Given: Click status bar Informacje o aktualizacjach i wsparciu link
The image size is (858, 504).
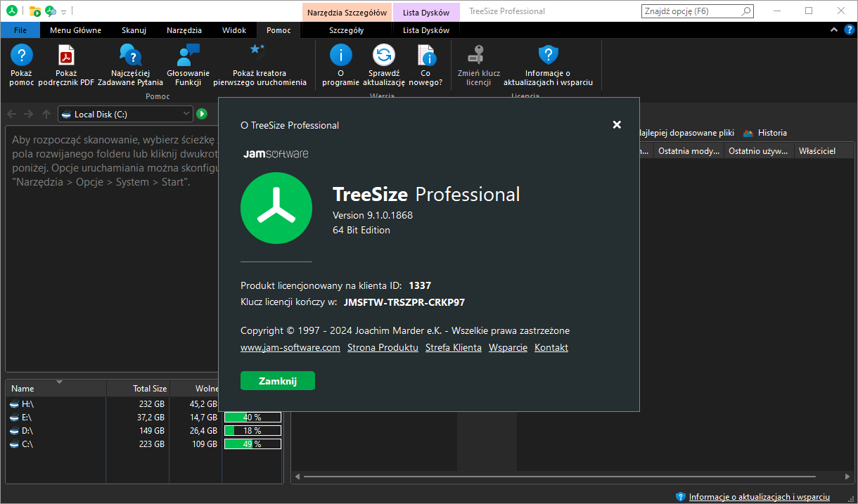Looking at the screenshot, I should click(759, 497).
